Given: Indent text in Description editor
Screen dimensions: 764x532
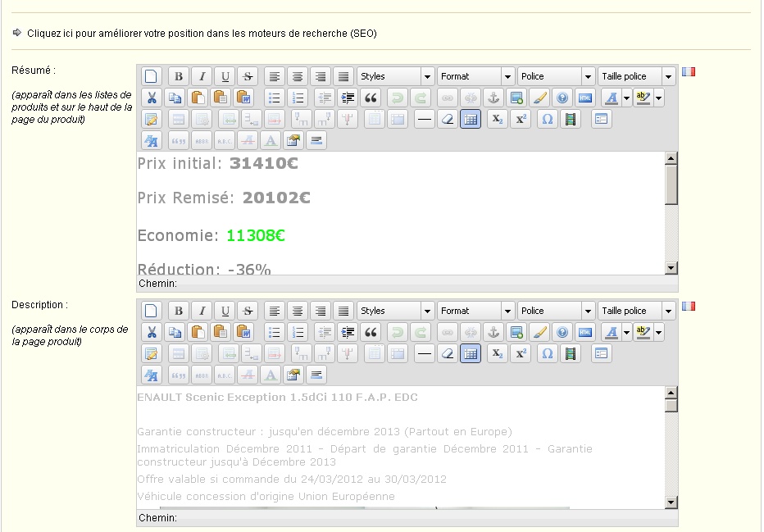Looking at the screenshot, I should click(x=348, y=332).
